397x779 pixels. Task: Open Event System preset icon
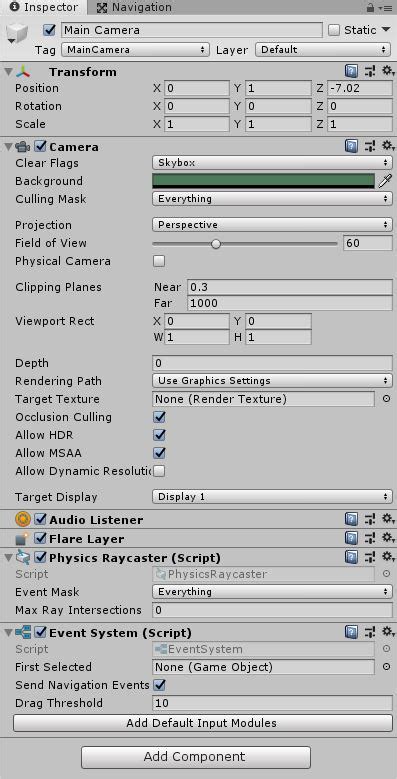point(370,632)
